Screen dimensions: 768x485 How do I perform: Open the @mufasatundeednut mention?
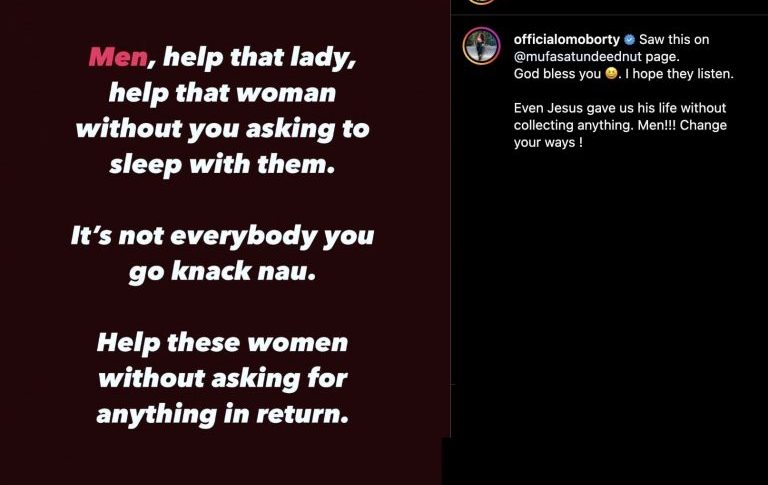577,57
